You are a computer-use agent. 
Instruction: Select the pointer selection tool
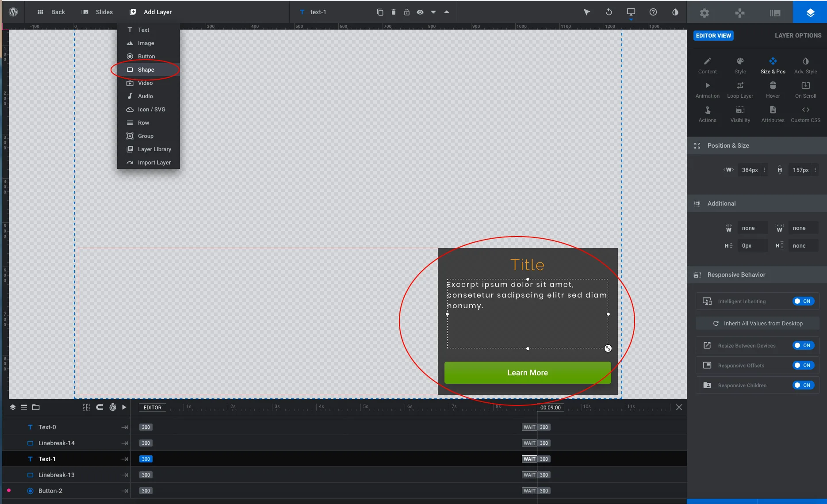click(x=586, y=12)
